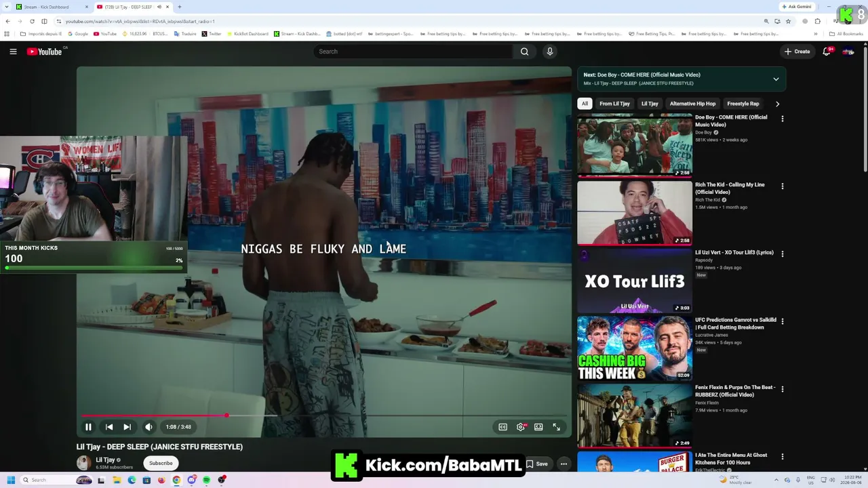Open options for Doe Boy COME HERE video
Screen dimensions: 868x488
pyautogui.click(x=783, y=119)
